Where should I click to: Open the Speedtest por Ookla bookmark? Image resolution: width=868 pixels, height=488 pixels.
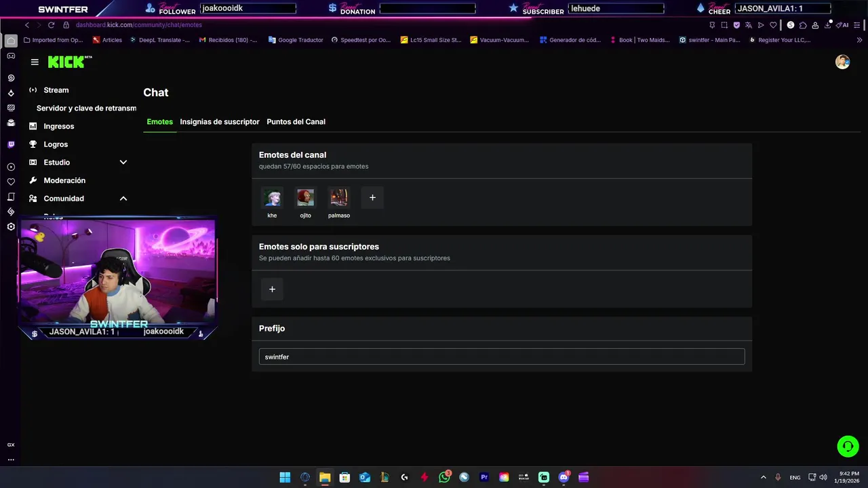tap(361, 40)
